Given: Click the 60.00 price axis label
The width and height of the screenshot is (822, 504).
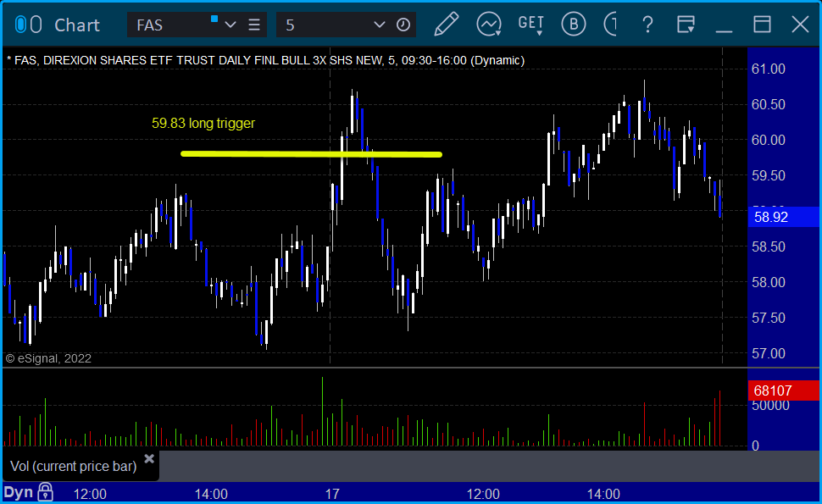Looking at the screenshot, I should 769,141.
